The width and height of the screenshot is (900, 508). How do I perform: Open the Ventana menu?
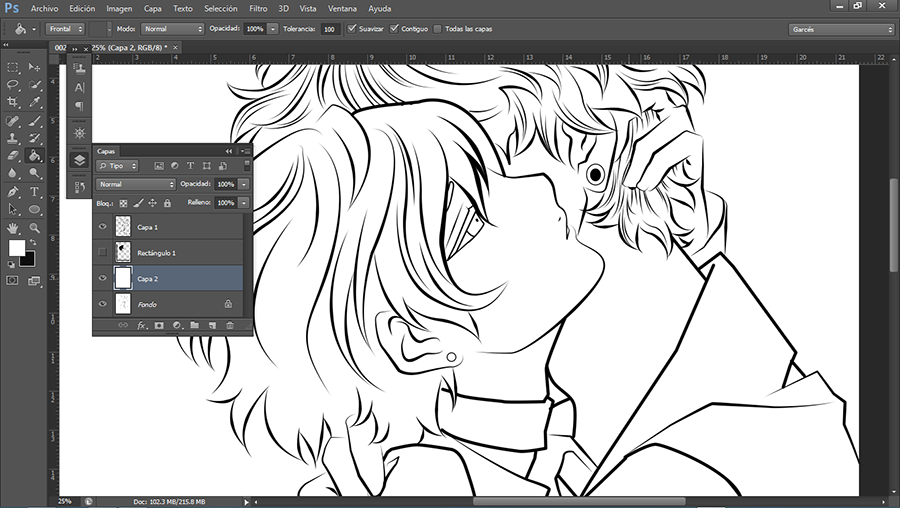(342, 8)
